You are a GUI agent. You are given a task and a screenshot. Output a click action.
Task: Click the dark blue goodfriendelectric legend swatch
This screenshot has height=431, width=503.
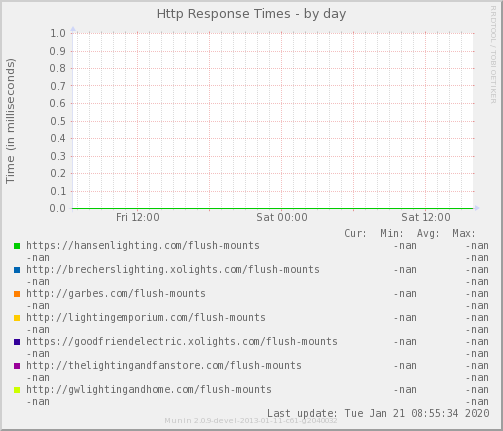17,342
